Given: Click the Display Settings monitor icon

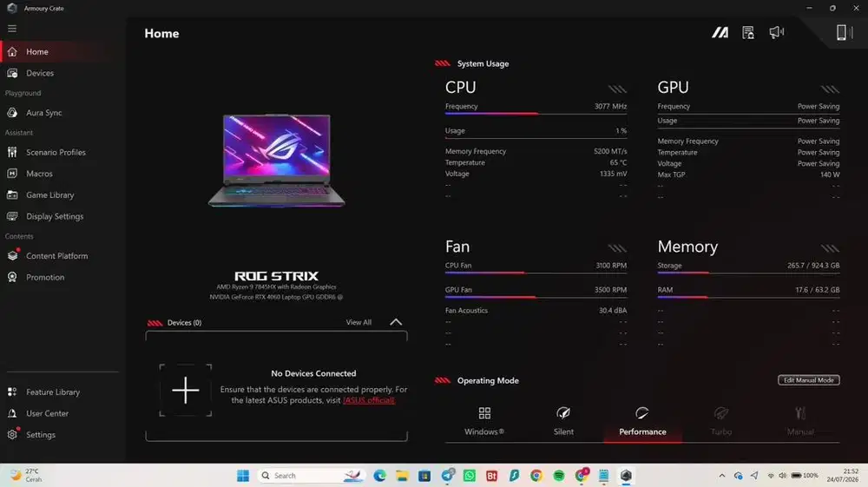Looking at the screenshot, I should pos(12,216).
